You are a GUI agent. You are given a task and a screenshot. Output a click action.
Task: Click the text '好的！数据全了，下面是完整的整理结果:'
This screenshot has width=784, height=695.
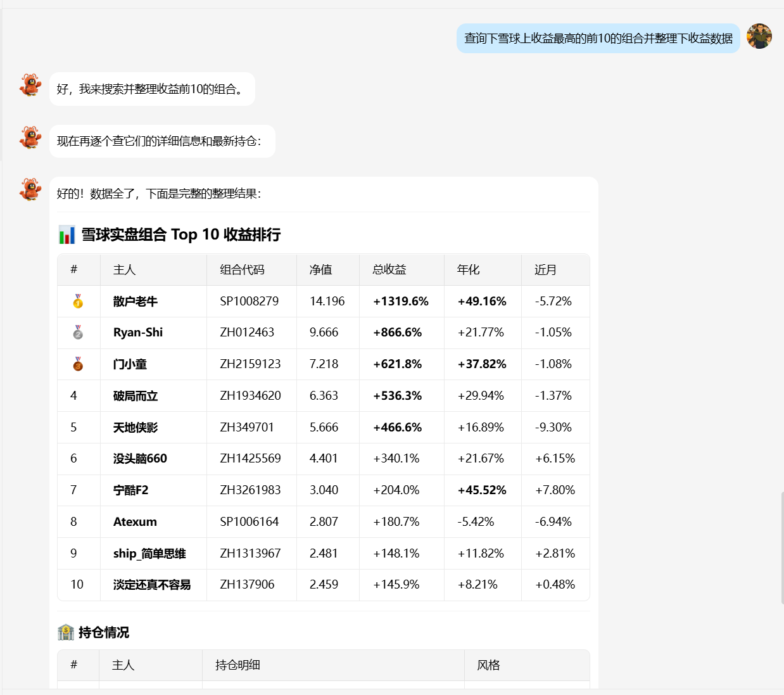(x=159, y=194)
